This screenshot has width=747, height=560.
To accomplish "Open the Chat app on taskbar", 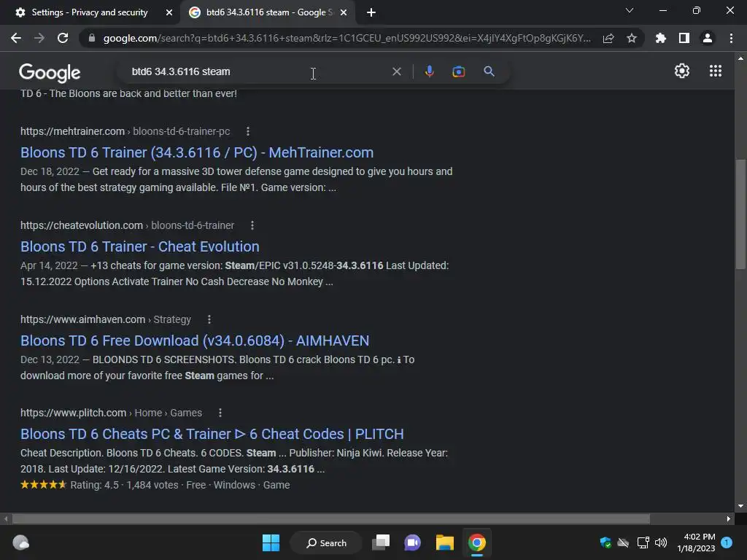I will (x=413, y=542).
